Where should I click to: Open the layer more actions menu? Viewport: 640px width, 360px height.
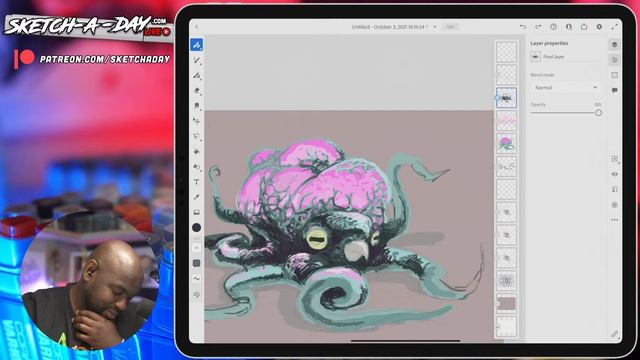(615, 220)
